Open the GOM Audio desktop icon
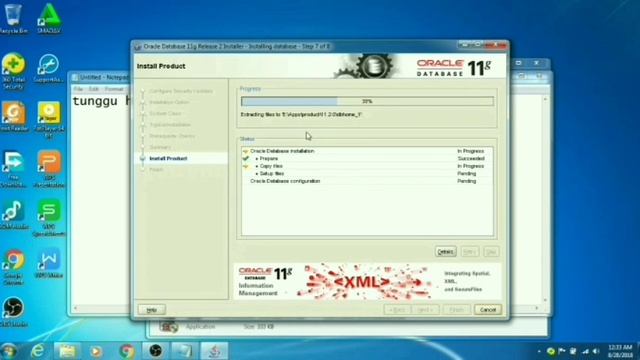This screenshot has width=640, height=360. pyautogui.click(x=13, y=214)
